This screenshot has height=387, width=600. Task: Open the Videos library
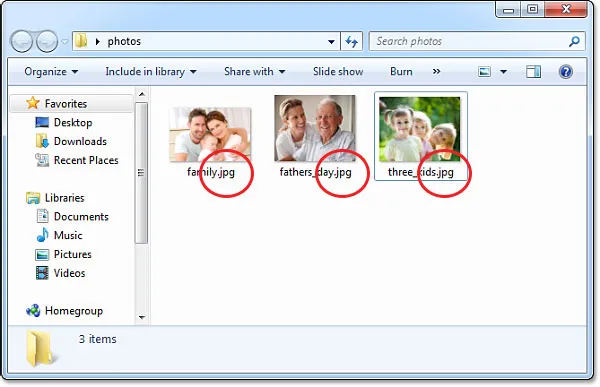(69, 273)
